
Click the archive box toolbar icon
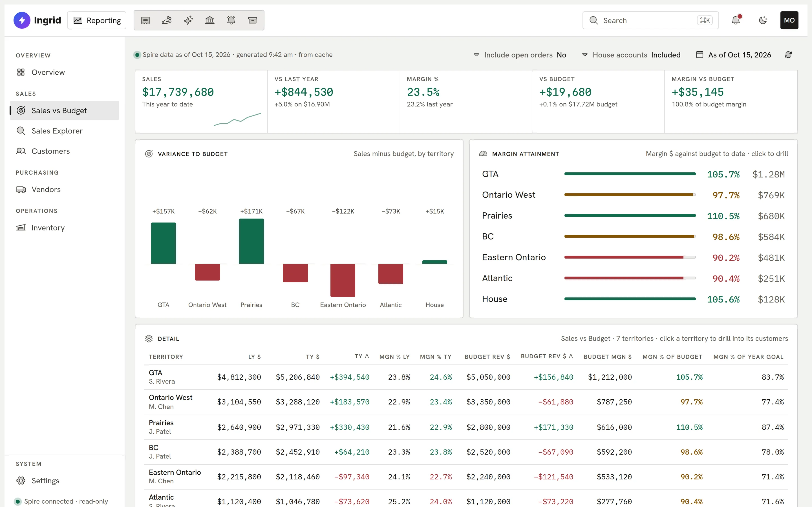(253, 21)
